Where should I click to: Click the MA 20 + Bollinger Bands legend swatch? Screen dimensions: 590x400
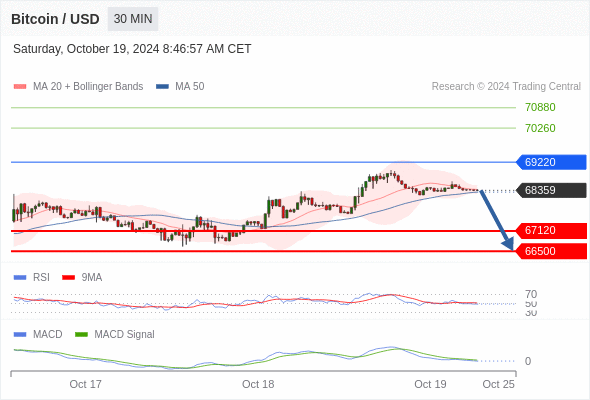pyautogui.click(x=20, y=87)
